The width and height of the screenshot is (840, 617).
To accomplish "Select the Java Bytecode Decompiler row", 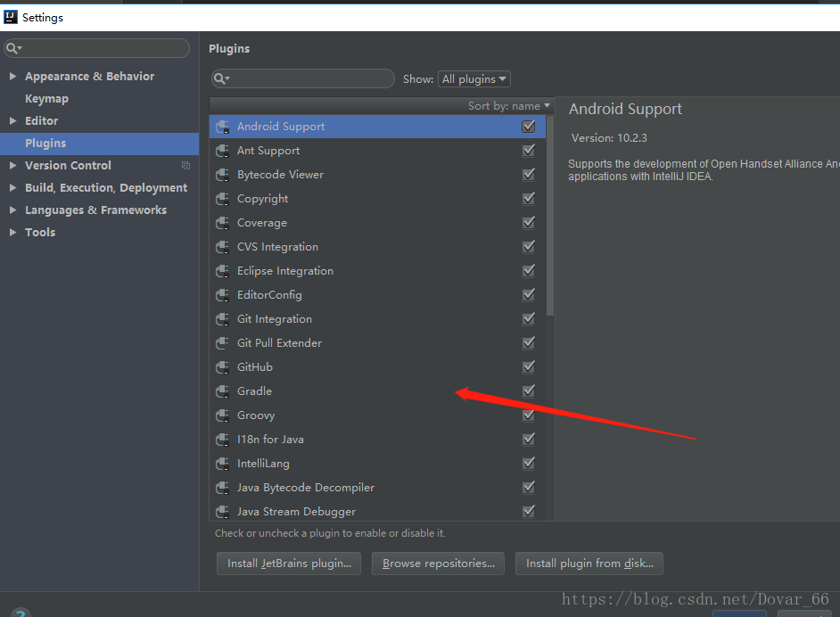I will point(378,488).
